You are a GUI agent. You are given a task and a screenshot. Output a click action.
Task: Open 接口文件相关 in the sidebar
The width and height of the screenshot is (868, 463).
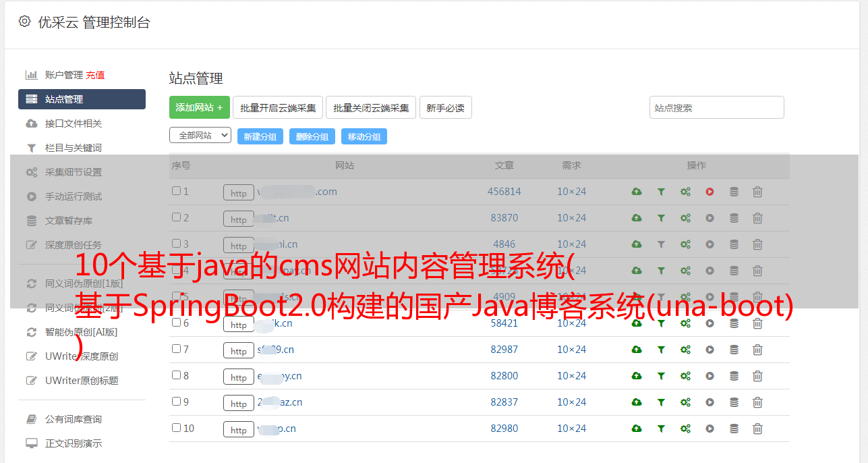pos(74,124)
